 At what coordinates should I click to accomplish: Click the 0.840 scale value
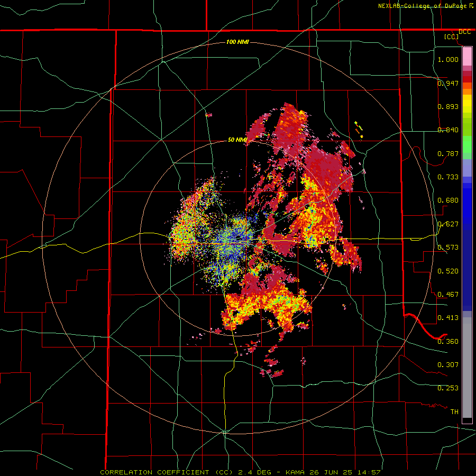click(448, 130)
